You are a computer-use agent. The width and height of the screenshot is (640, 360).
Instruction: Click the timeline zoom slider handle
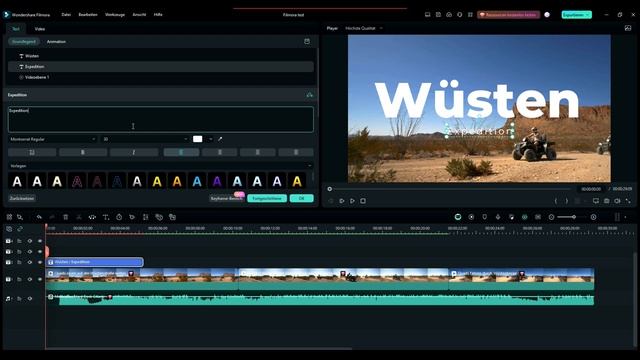574,217
